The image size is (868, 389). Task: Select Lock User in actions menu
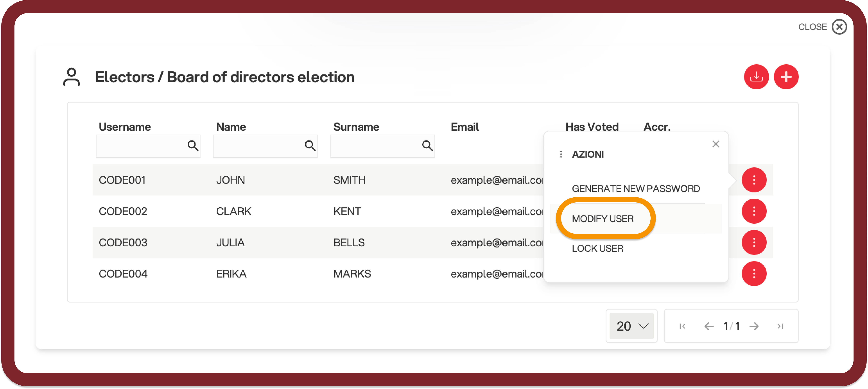[x=597, y=249]
